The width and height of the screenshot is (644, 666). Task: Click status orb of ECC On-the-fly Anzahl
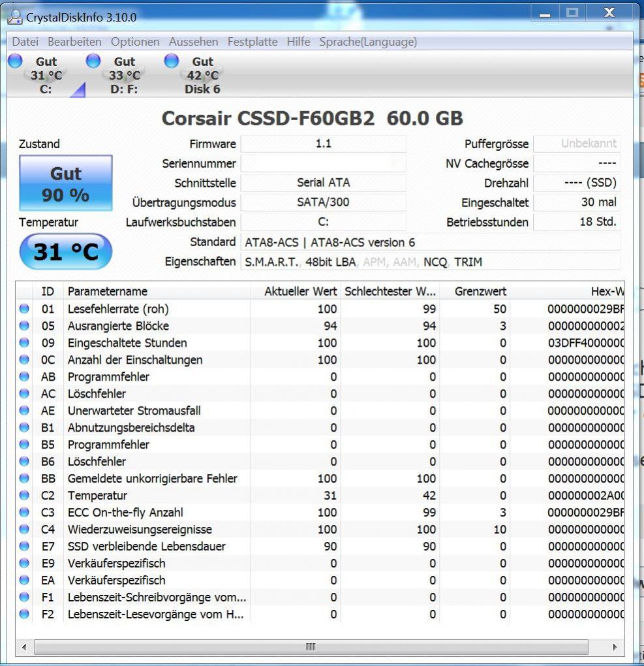(x=24, y=513)
